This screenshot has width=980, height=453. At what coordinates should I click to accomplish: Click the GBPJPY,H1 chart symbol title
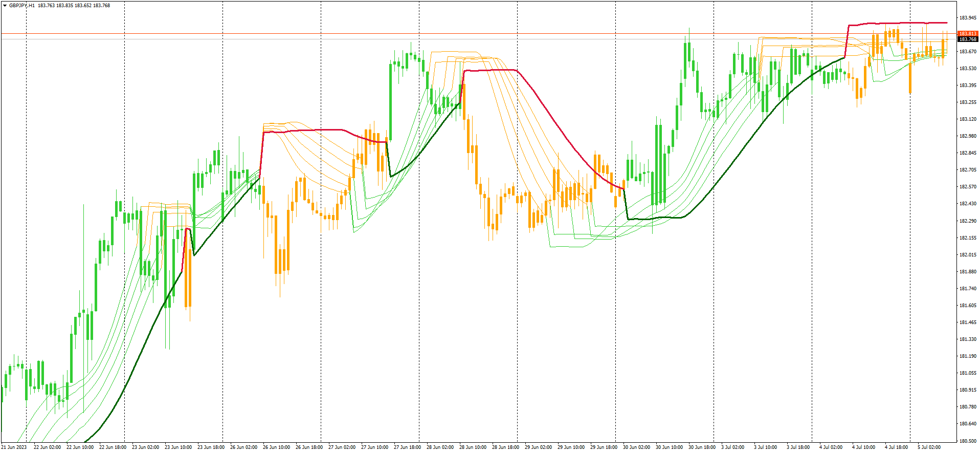tap(22, 6)
